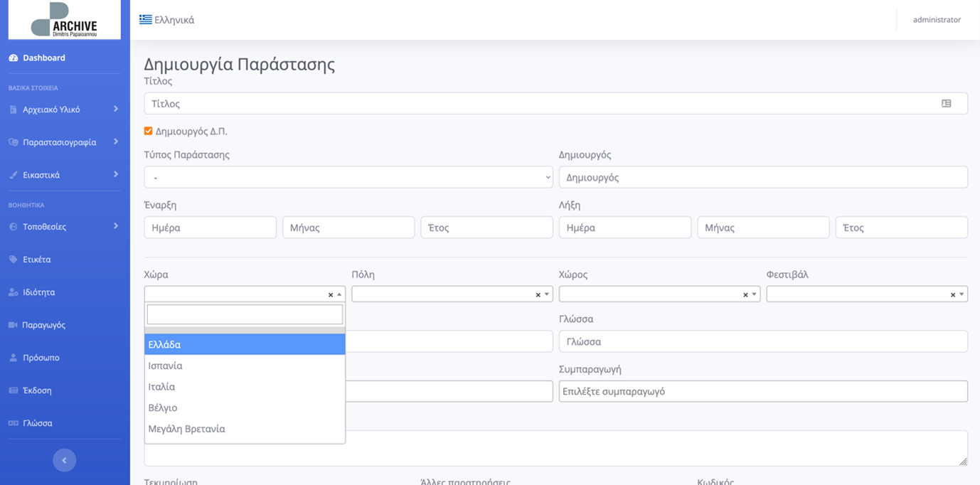The height and width of the screenshot is (485, 980).
Task: Expand the Αρχειακό Υλικό menu
Action: tap(64, 110)
